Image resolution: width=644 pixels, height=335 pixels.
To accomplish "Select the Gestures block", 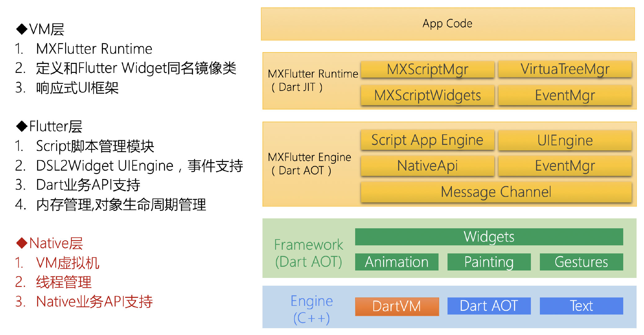I will 581,262.
